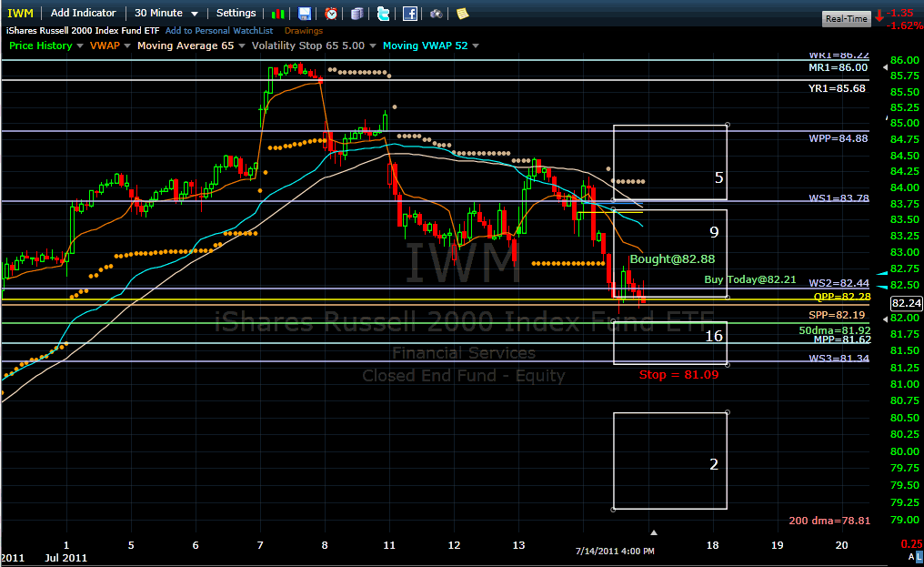
Task: Click the left-pointing triangle marker near 85.75
Action: (x=885, y=68)
